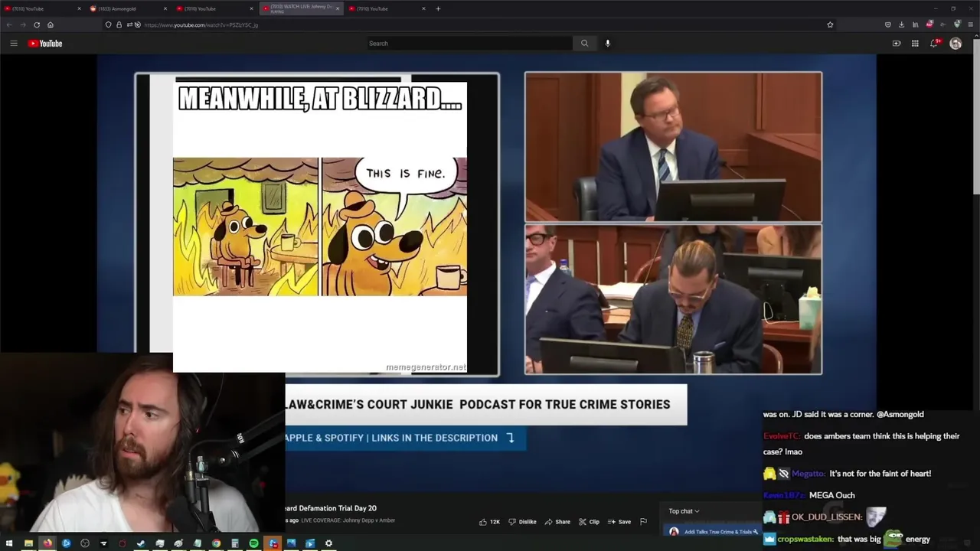Bookmark this page with the star icon

[830, 24]
